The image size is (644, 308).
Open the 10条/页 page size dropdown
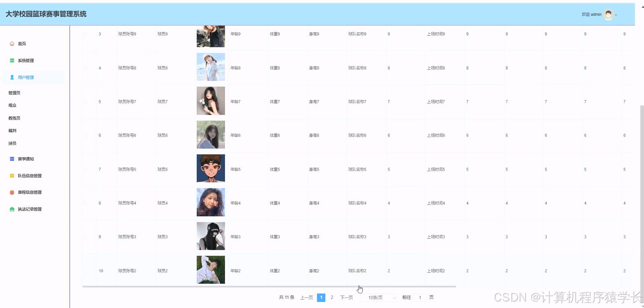click(x=378, y=298)
